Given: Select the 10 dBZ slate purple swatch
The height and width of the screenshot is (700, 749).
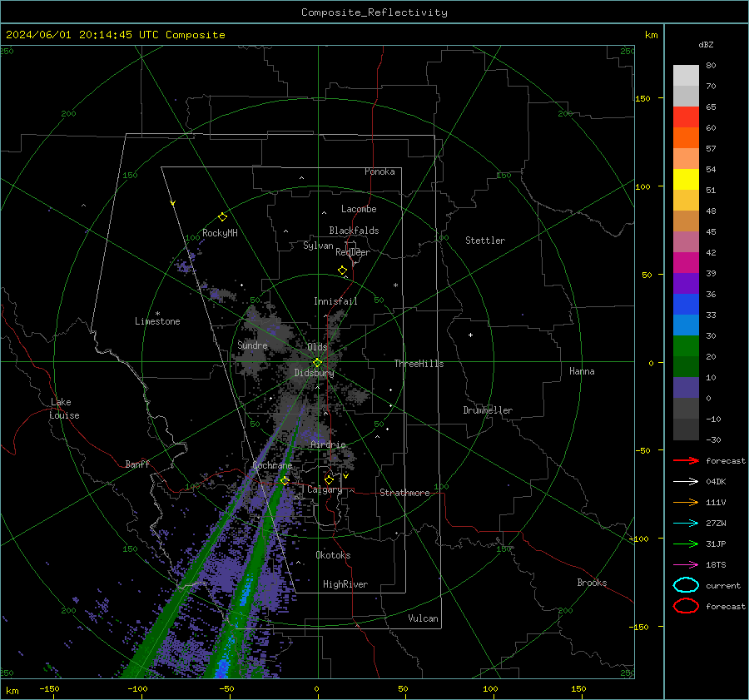Looking at the screenshot, I should (686, 388).
